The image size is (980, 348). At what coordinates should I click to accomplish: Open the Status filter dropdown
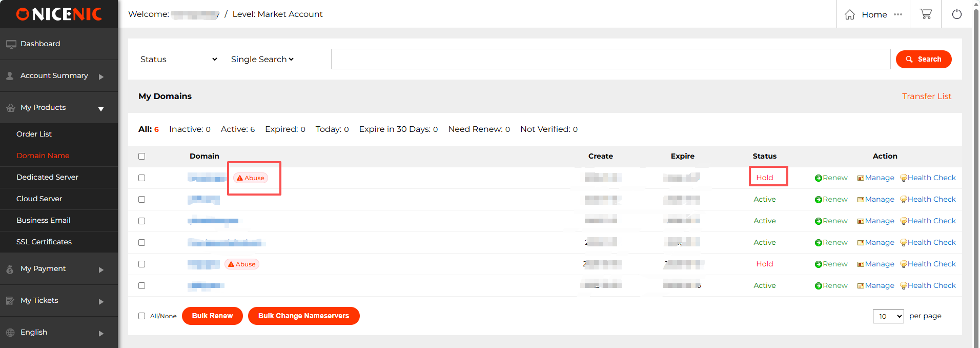coord(178,60)
